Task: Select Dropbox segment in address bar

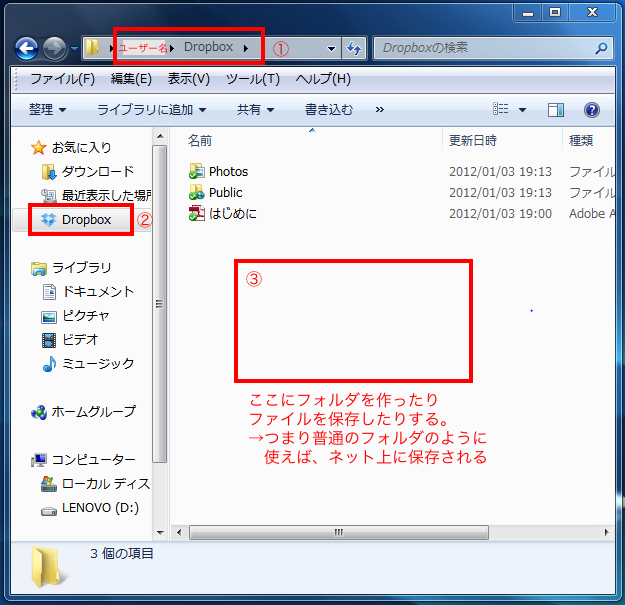Action: click(x=208, y=47)
